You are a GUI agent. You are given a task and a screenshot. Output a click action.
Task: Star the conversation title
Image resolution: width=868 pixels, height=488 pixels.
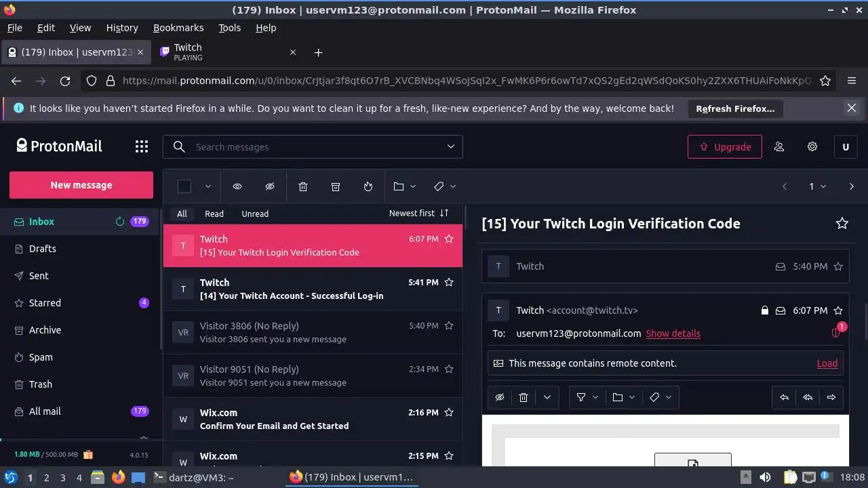point(842,224)
